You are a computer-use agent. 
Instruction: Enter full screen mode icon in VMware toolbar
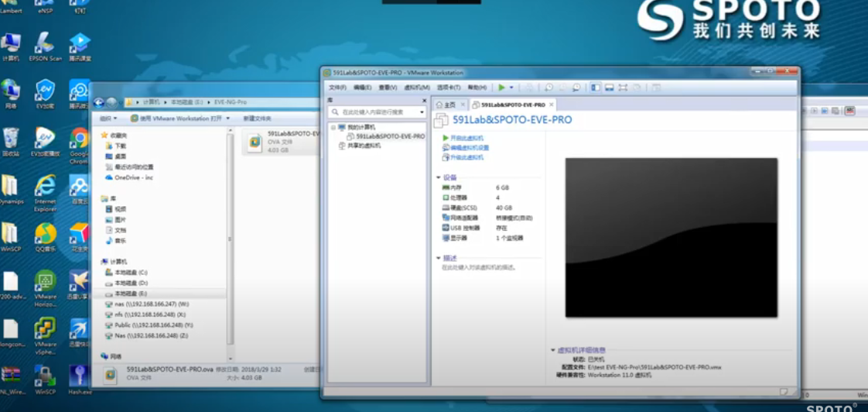(x=623, y=88)
